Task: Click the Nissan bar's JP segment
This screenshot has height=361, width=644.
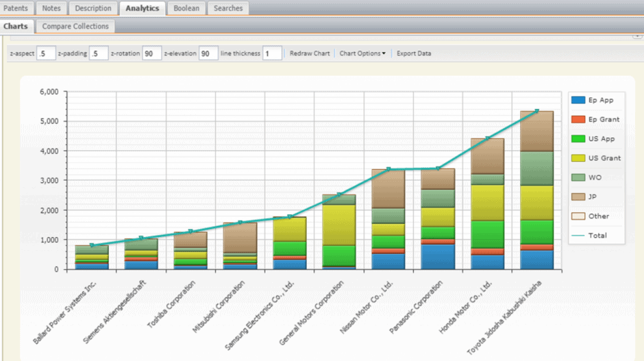Action: pyautogui.click(x=388, y=189)
